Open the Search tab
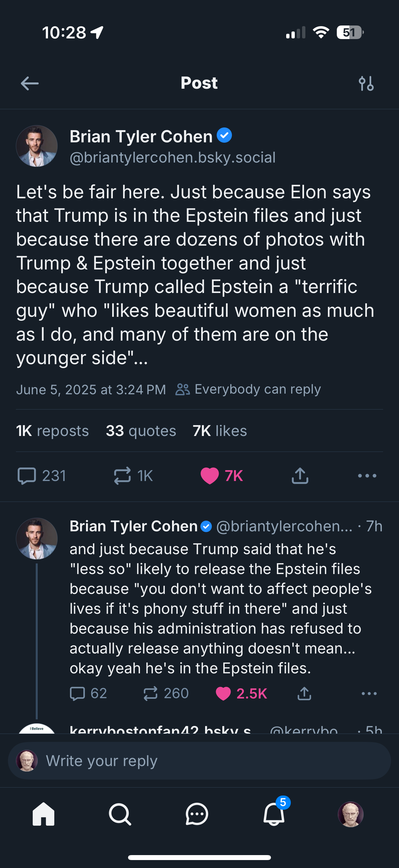Screen dimensions: 399x868 [120, 814]
